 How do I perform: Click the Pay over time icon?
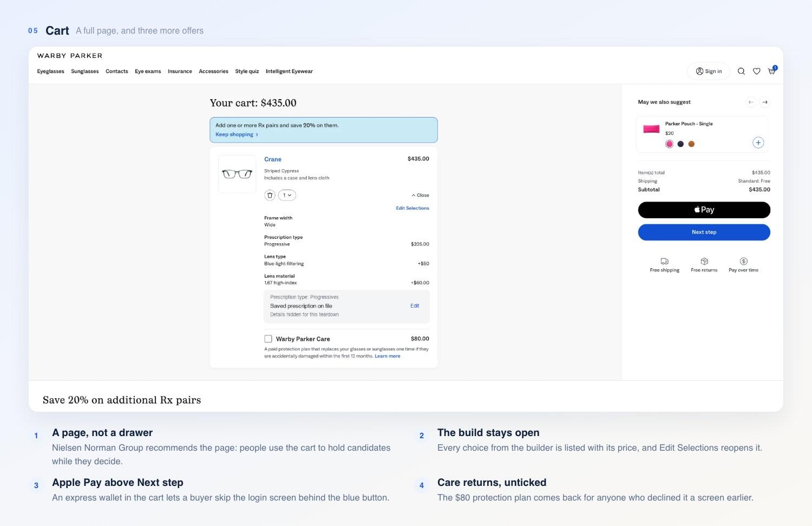click(x=744, y=261)
